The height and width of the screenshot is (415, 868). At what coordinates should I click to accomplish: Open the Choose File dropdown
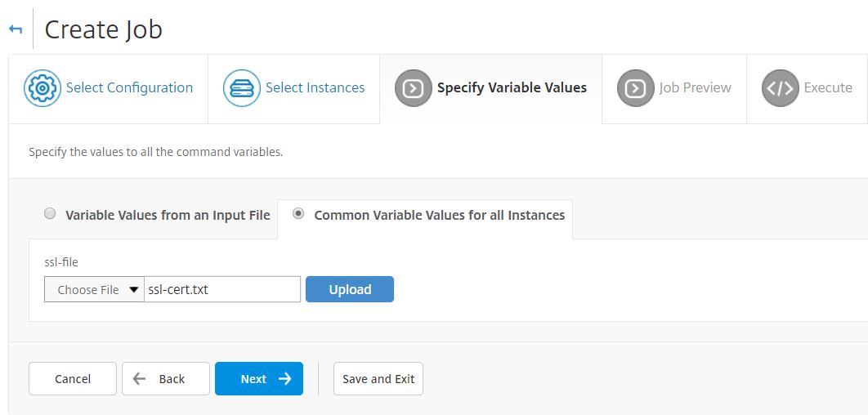coord(94,289)
